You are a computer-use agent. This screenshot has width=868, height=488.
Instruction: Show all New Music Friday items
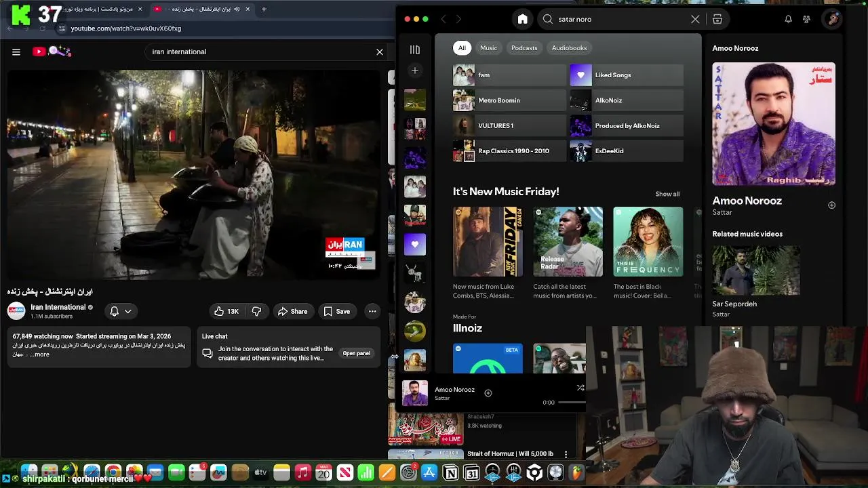pos(667,194)
